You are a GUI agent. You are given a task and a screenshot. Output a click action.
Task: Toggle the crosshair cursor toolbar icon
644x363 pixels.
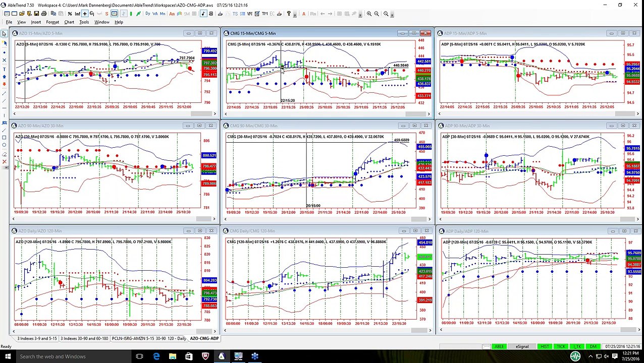[85, 14]
